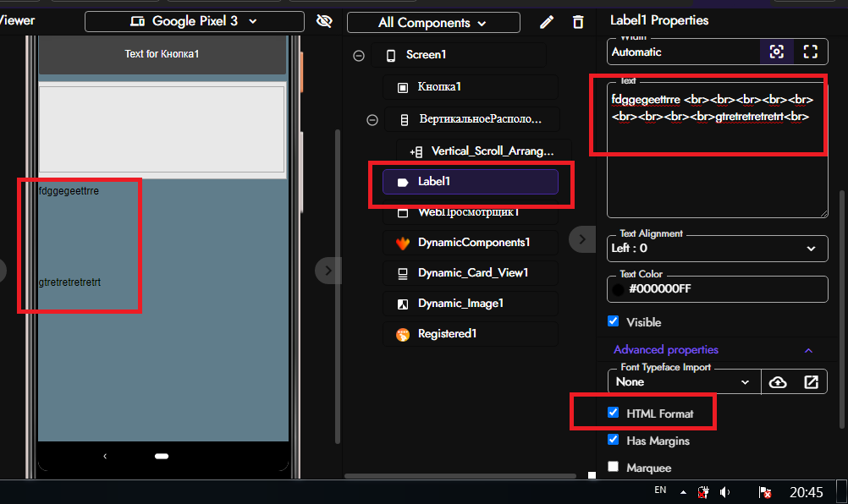Click the properties panel vertical scrollbar
Screen dimensions: 848x504
(841, 309)
